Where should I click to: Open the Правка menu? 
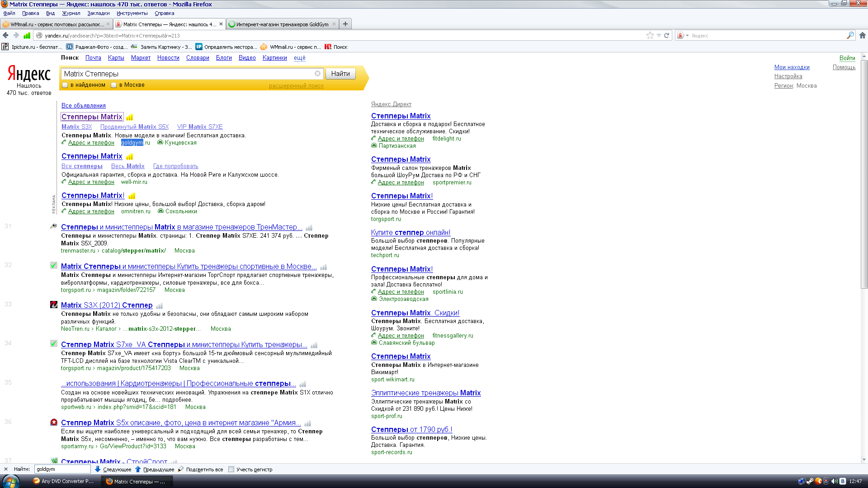coord(30,13)
